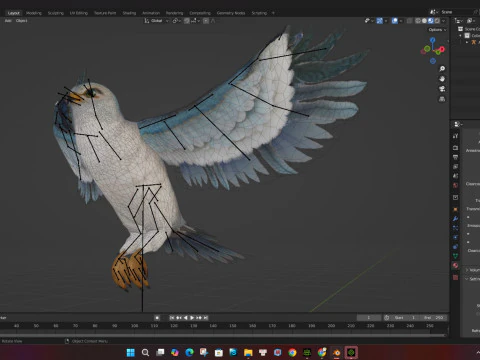Open the Add menu in viewport header
The width and height of the screenshot is (480, 360).
[8, 21]
